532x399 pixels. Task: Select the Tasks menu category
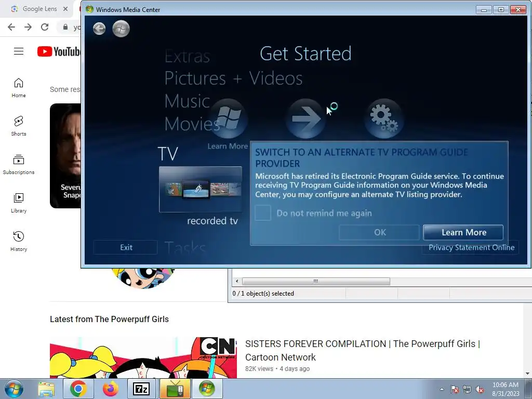point(185,247)
